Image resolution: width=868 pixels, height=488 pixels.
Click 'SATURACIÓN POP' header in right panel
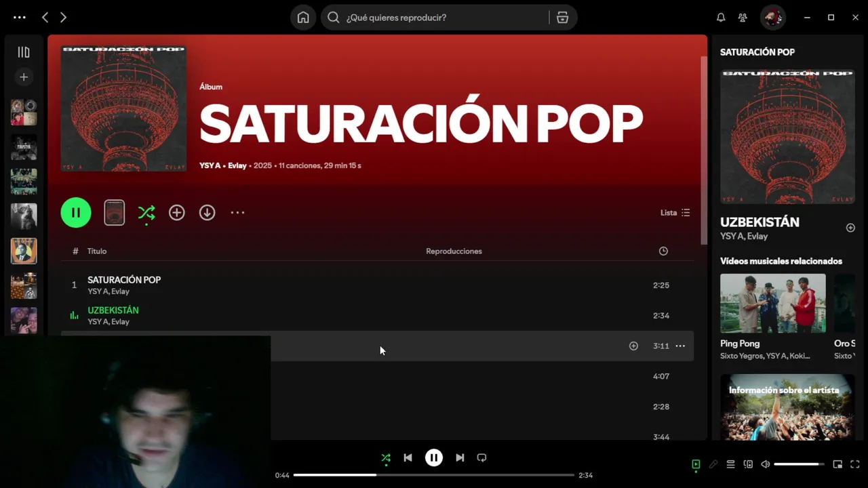[x=757, y=52]
